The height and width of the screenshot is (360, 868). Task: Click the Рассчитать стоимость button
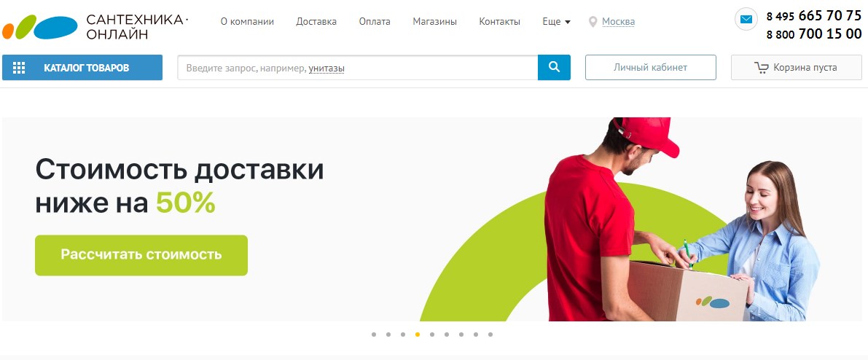pos(141,255)
